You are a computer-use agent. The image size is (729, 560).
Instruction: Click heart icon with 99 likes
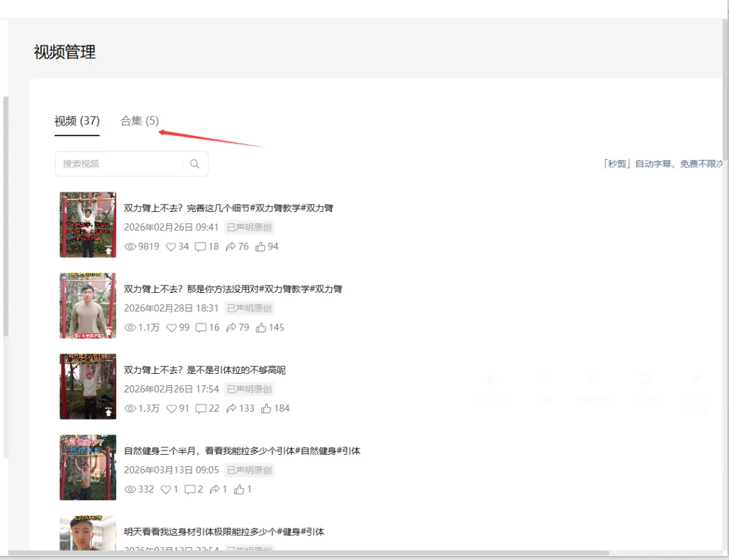pyautogui.click(x=171, y=328)
